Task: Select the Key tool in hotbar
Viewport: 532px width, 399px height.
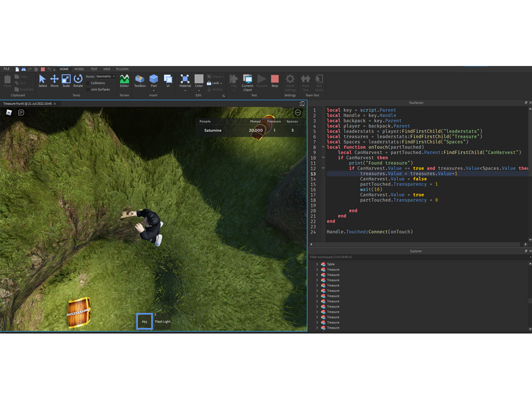Action: 144,322
